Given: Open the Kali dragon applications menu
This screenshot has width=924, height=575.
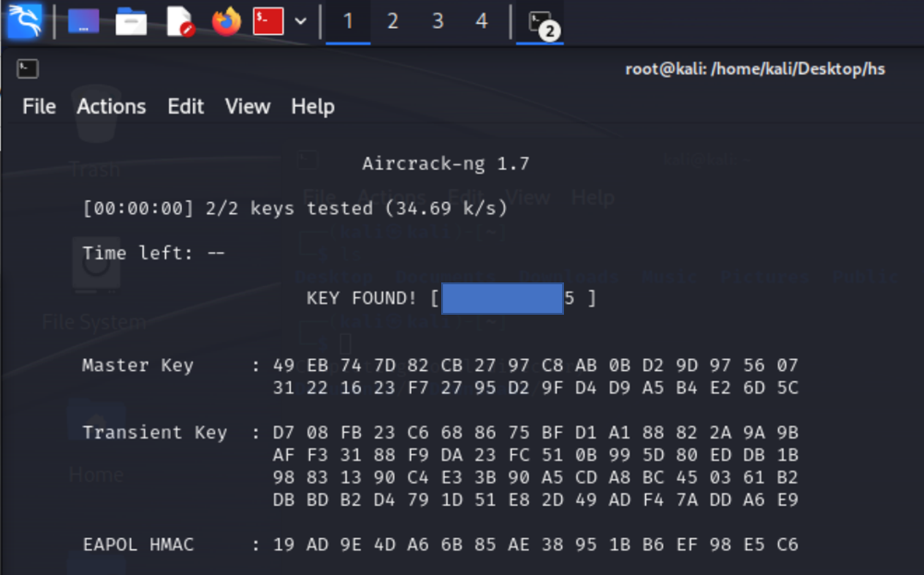Looking at the screenshot, I should [x=25, y=21].
